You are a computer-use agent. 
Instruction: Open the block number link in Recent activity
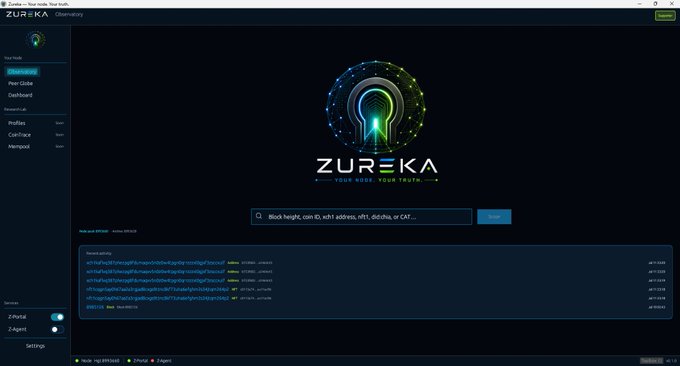(95, 307)
